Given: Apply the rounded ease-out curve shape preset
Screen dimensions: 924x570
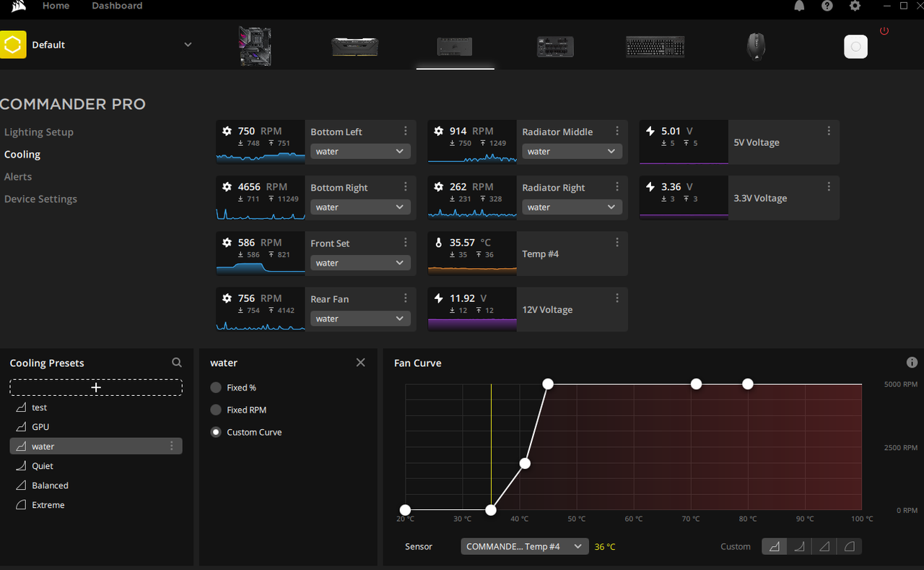Looking at the screenshot, I should point(848,546).
